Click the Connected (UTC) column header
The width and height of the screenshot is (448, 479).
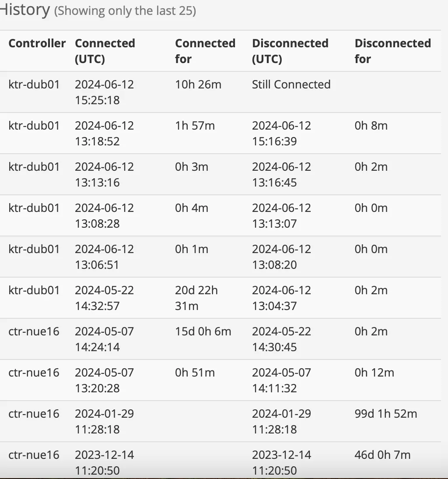click(105, 51)
